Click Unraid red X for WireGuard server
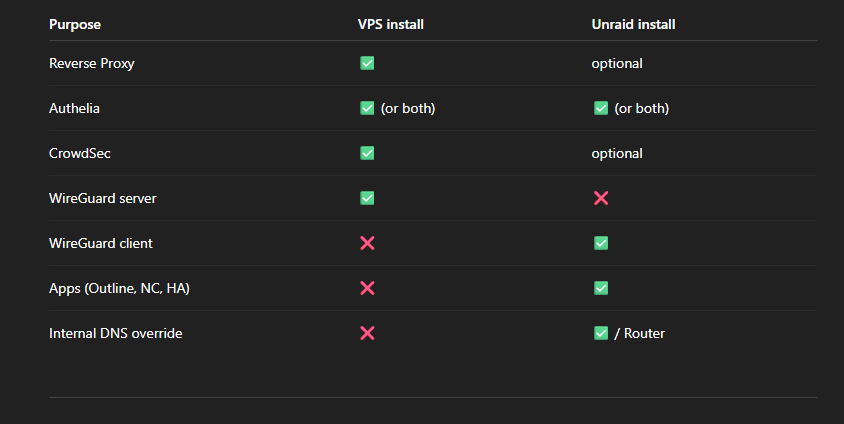844x424 pixels. click(601, 198)
